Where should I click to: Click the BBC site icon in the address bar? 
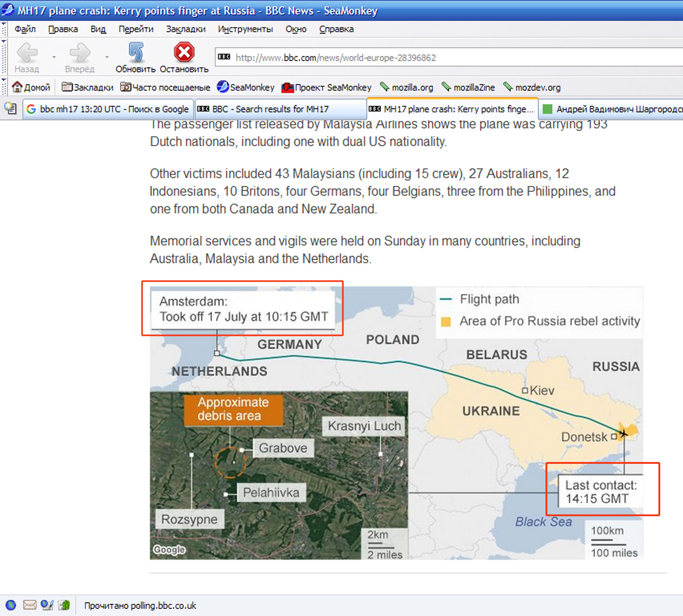(224, 57)
